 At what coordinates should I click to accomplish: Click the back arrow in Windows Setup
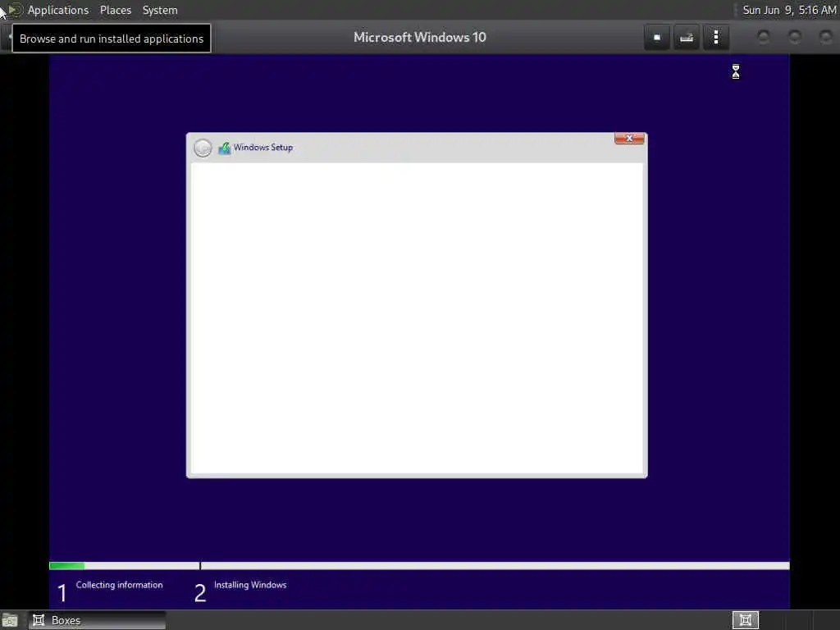(203, 148)
